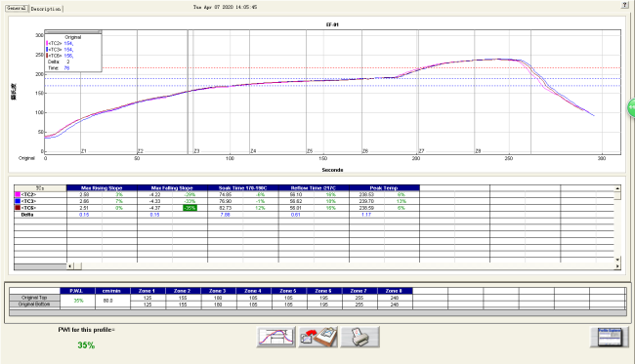Click the Delta soak time value 7.88
Screen dimensions: 635x364
click(226, 215)
